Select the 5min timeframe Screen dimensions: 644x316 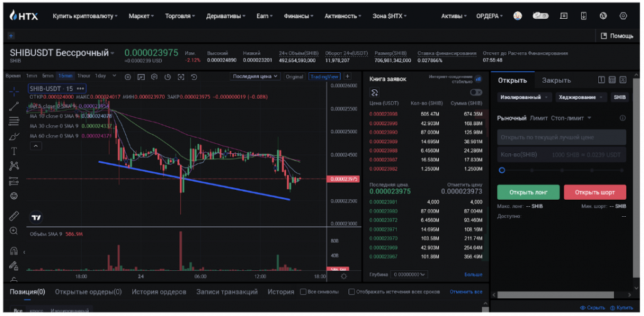point(48,76)
